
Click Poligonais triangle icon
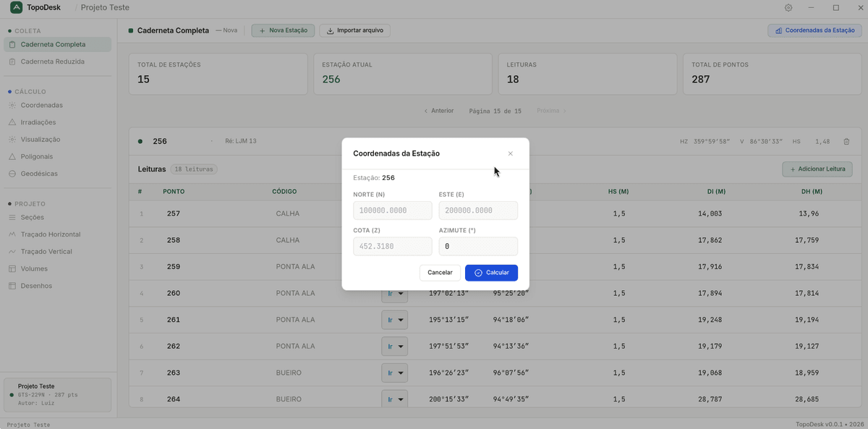pos(12,157)
